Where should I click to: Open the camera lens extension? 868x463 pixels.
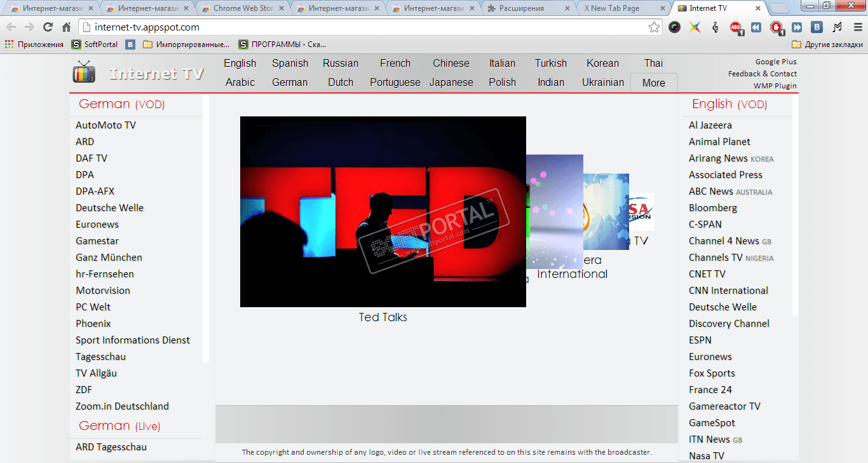pos(675,27)
